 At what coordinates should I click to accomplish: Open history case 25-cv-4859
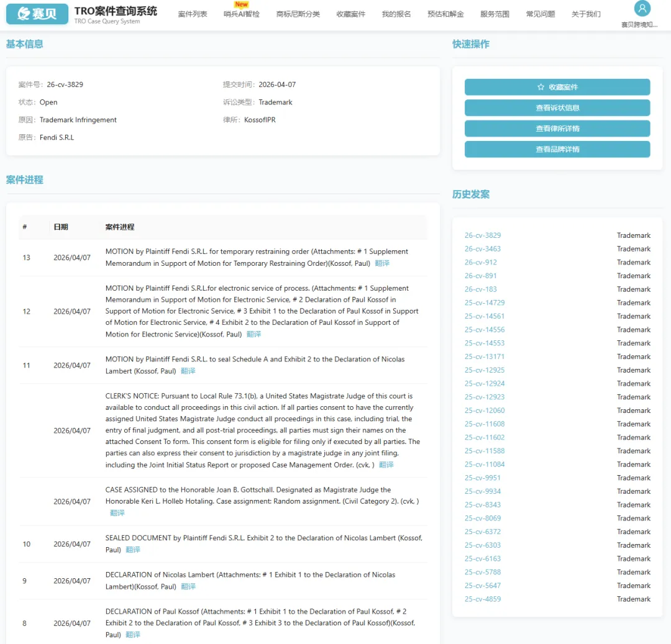(x=483, y=599)
